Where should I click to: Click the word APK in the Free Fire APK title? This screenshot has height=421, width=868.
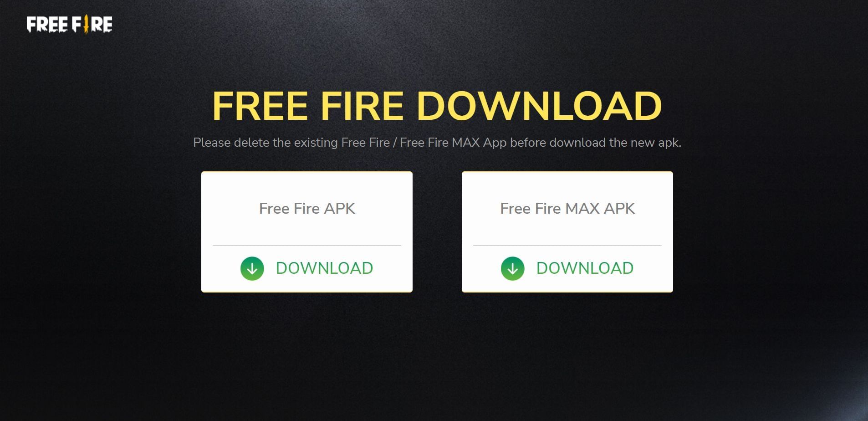click(x=339, y=209)
